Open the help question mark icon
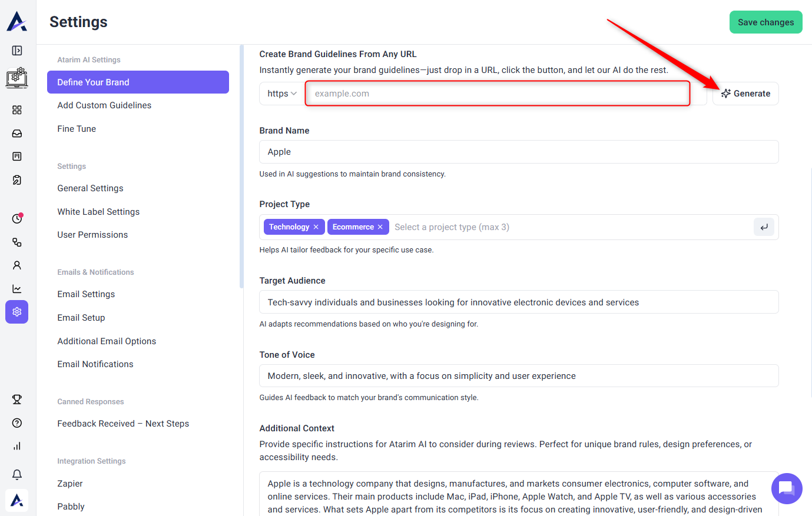Image resolution: width=812 pixels, height=516 pixels. 17,423
